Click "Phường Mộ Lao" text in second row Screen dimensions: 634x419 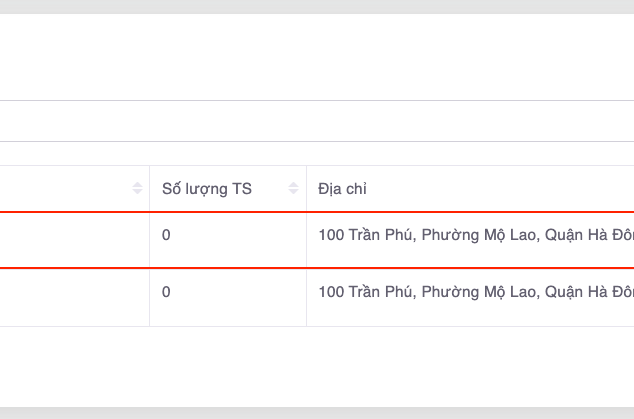tap(466, 292)
